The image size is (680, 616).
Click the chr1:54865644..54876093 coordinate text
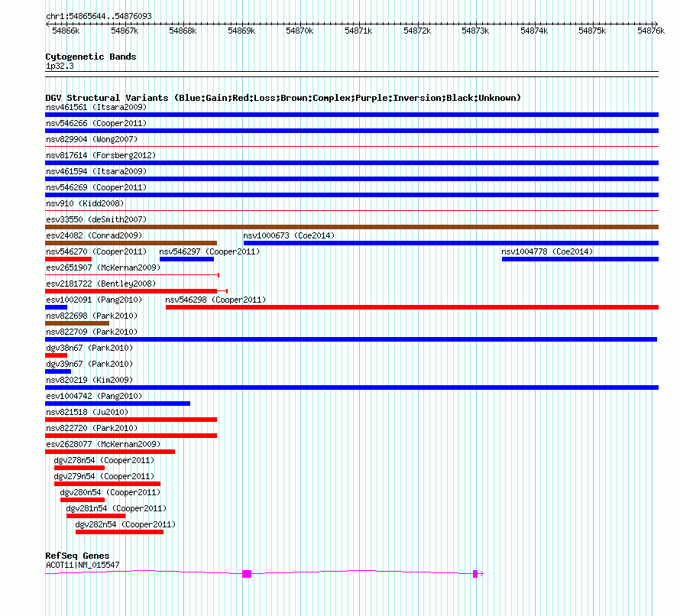pos(99,16)
